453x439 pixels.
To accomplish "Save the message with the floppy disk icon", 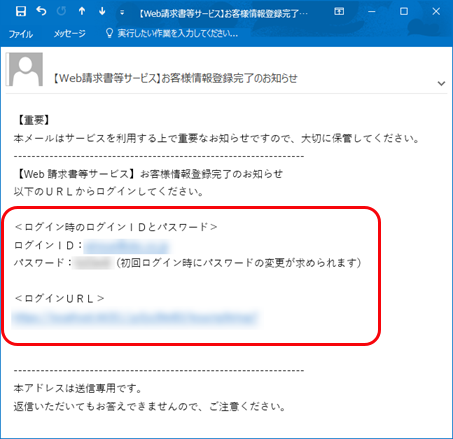I will coord(21,12).
